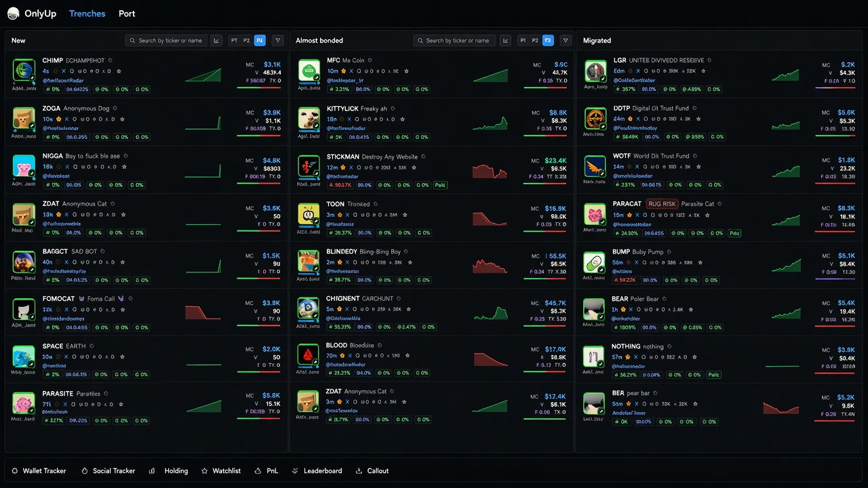Select P1 preset in Almost bonded column

(523, 41)
